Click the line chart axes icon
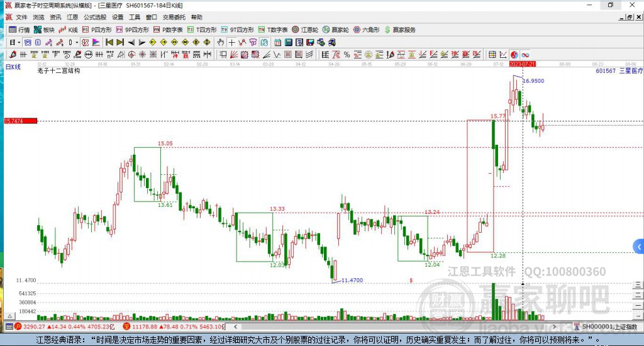This screenshot has width=644, height=346. coord(502,55)
